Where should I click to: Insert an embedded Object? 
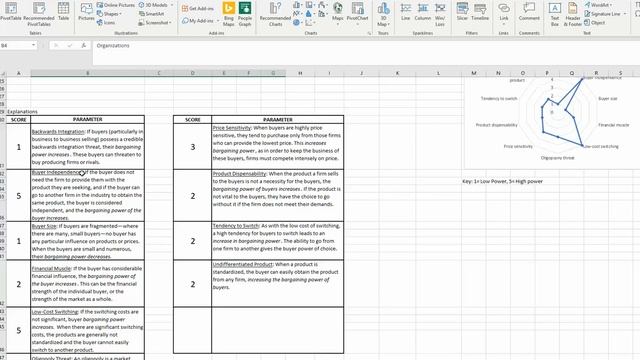coord(595,22)
